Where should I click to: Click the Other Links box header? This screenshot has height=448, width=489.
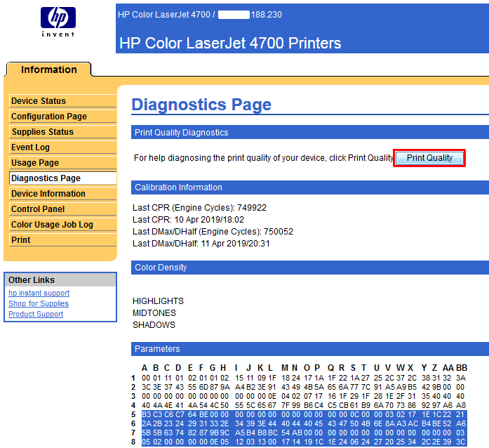[60, 279]
